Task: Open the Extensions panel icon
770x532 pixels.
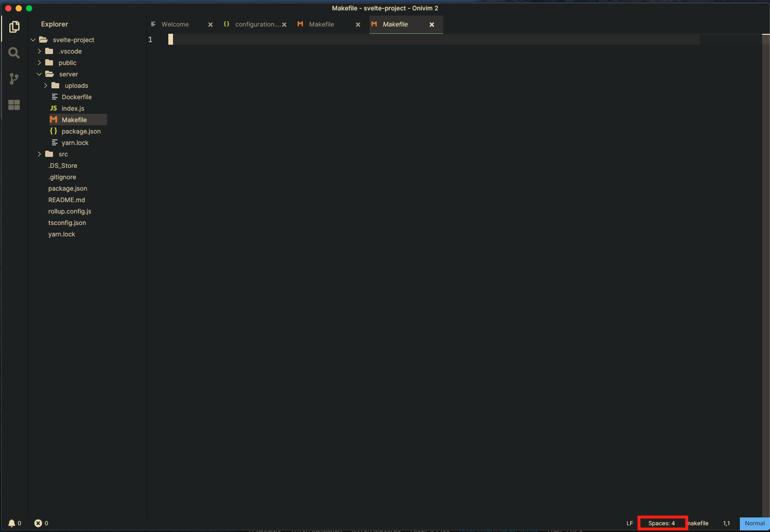Action: [x=14, y=104]
